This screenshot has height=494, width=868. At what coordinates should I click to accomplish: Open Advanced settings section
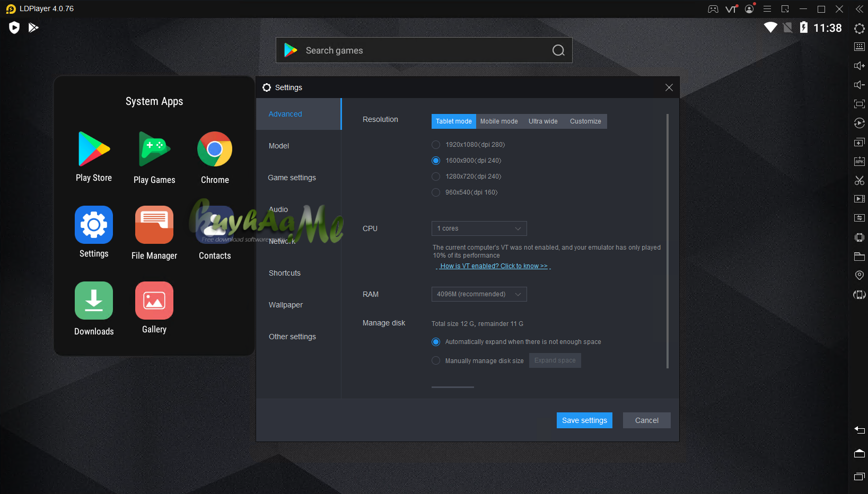coord(299,114)
